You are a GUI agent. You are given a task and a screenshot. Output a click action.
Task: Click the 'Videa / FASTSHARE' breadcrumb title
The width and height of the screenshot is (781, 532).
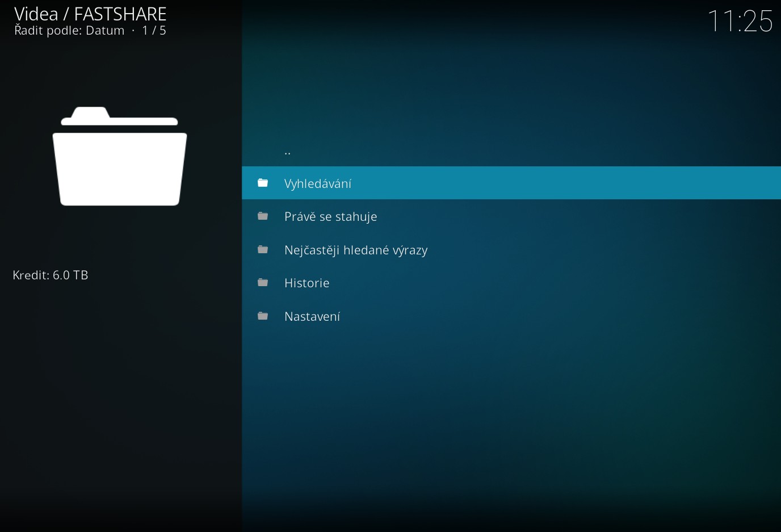tap(90, 14)
